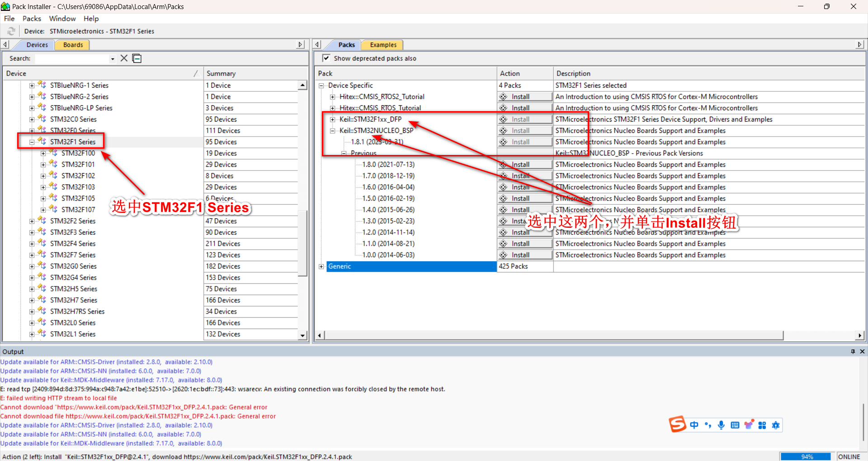Collapse the Device Specific packs node
This screenshot has height=461, width=868.
tap(321, 85)
